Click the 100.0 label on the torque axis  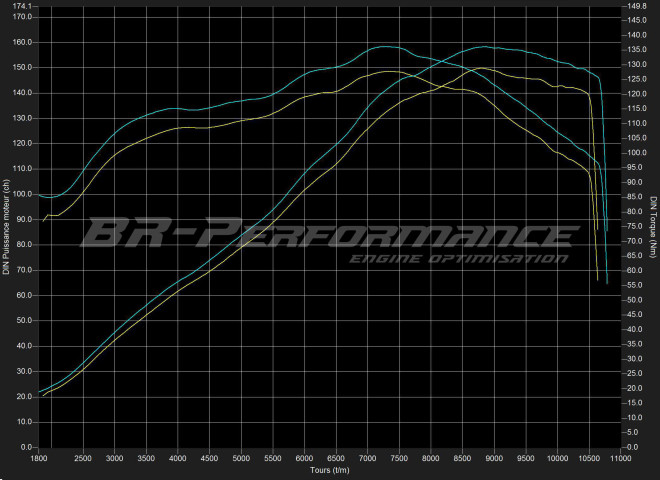click(x=636, y=153)
